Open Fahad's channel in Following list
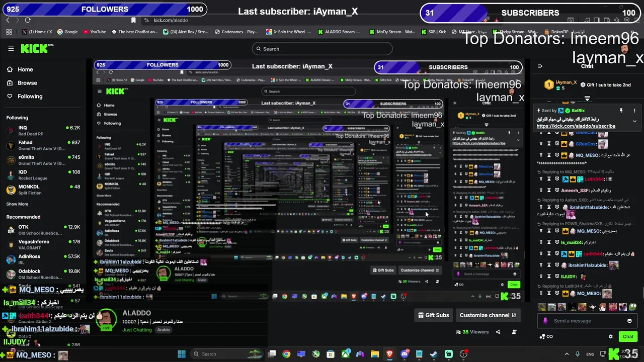 point(43,145)
